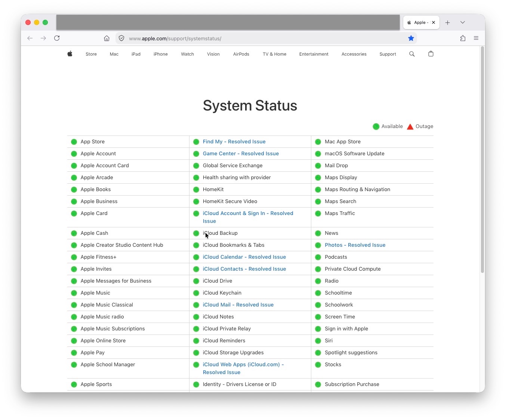The width and height of the screenshot is (506, 420).
Task: Click the Apple School Manager row text
Action: 108,364
